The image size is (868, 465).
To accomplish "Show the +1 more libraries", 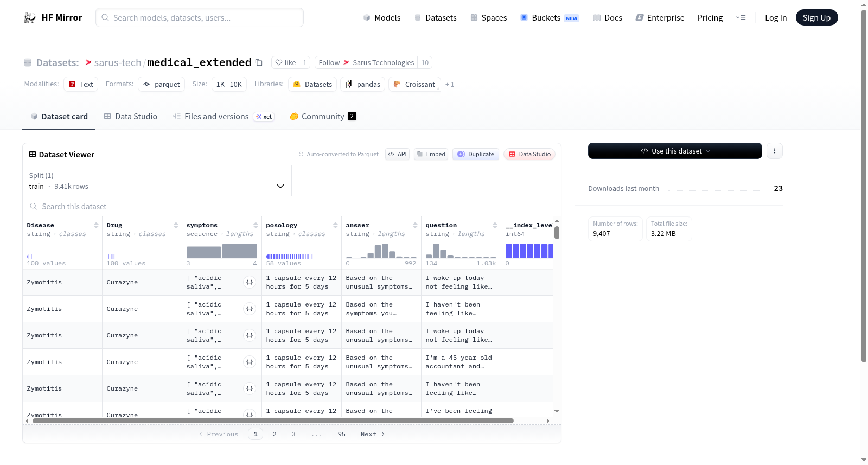I will click(450, 85).
